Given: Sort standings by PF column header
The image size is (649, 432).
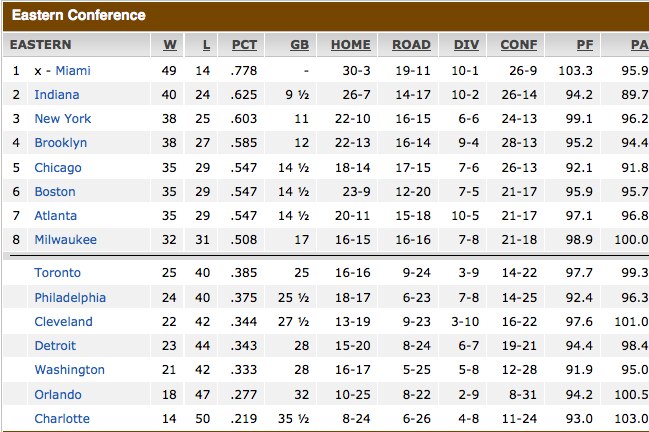Looking at the screenshot, I should [585, 45].
